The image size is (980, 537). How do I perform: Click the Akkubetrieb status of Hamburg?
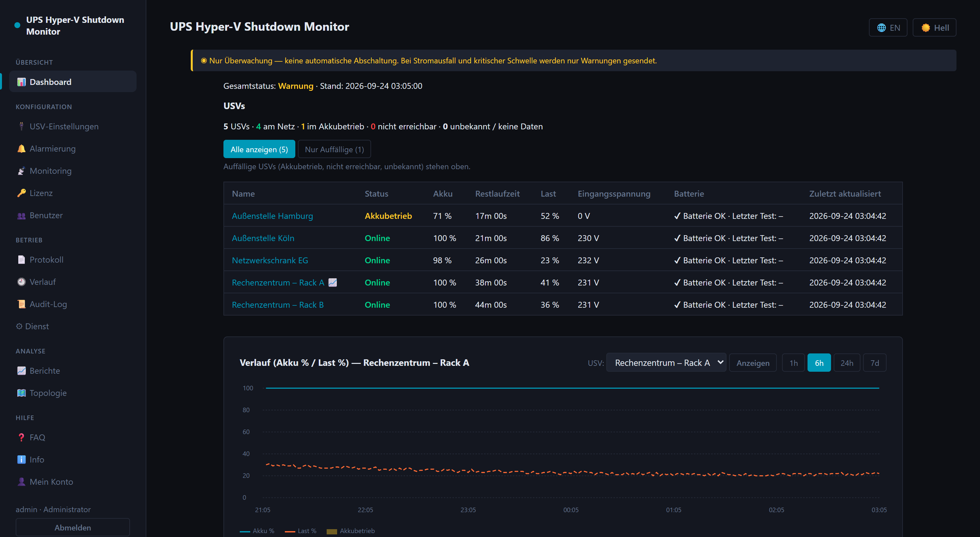point(388,216)
